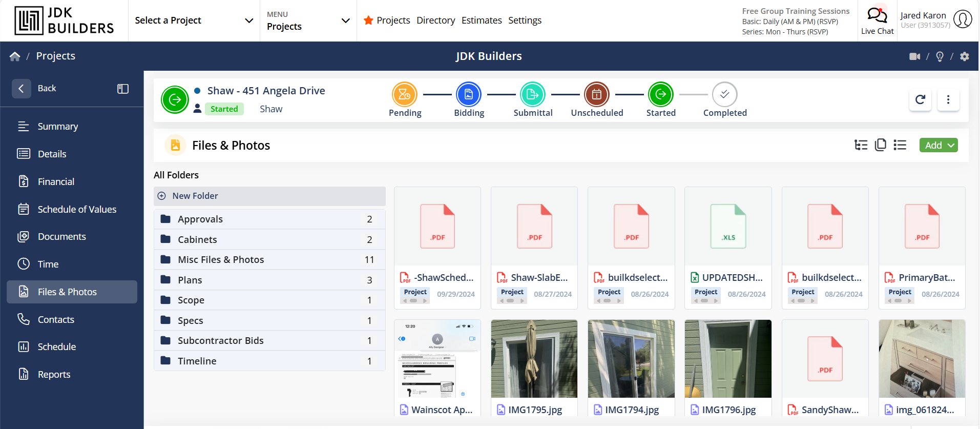Open the img_061824 vanity photo
Screen dimensions: 980x429
point(922,359)
